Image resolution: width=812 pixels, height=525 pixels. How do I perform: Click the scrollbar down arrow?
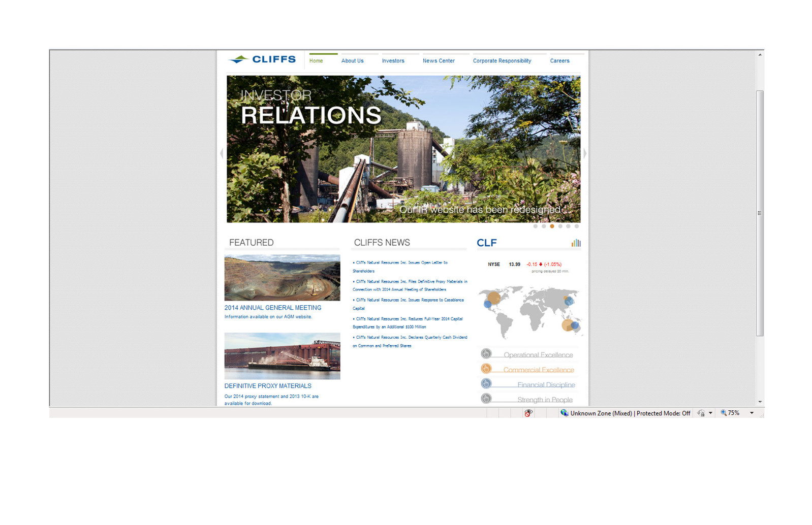[760, 402]
